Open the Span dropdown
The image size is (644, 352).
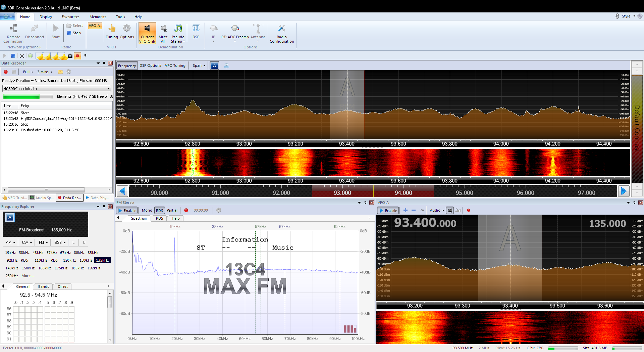point(199,66)
